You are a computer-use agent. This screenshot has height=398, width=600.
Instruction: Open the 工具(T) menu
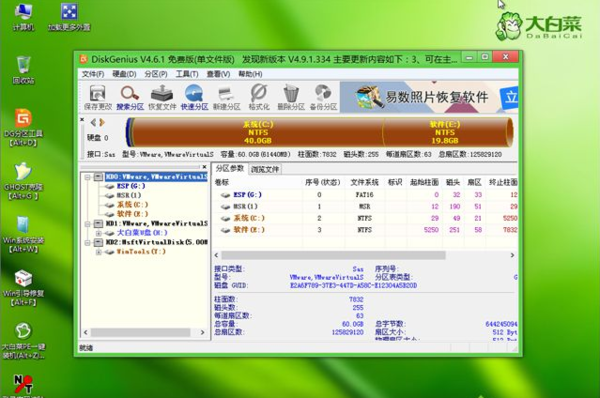point(187,74)
